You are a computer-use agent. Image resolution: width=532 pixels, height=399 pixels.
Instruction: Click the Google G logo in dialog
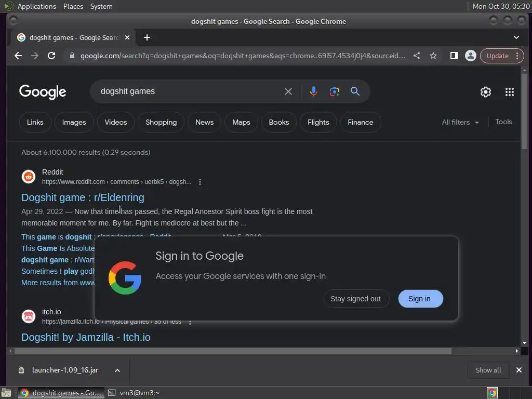coord(125,277)
